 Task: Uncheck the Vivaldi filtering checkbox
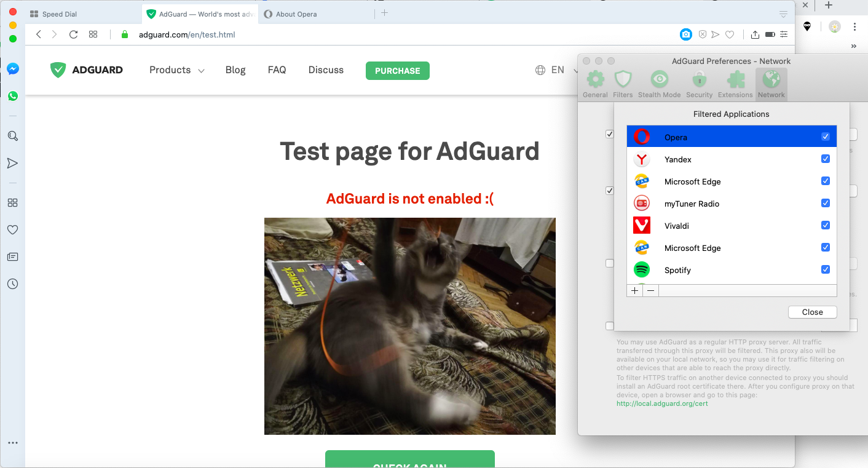(x=826, y=225)
